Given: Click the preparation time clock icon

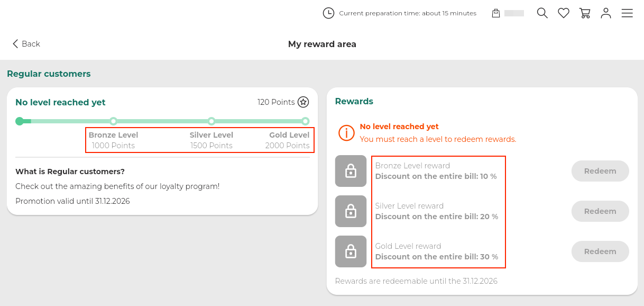Looking at the screenshot, I should tap(328, 13).
